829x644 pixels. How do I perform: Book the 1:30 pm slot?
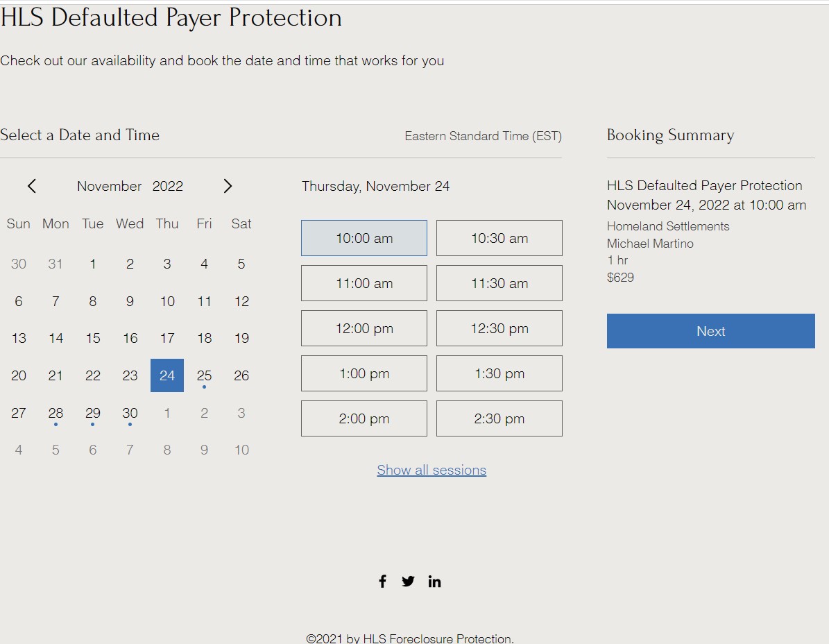pos(499,373)
